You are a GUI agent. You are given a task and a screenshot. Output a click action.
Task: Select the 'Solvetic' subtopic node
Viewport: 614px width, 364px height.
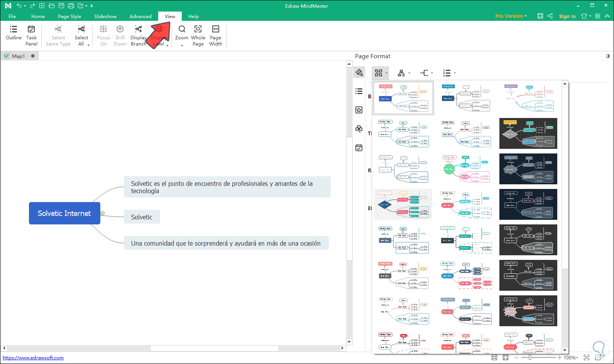(142, 217)
